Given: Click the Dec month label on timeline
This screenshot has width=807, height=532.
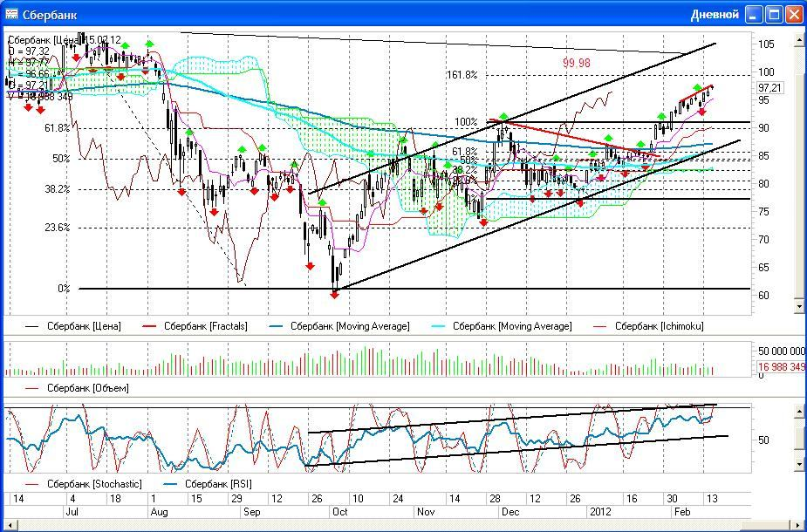Looking at the screenshot, I should 510,513.
